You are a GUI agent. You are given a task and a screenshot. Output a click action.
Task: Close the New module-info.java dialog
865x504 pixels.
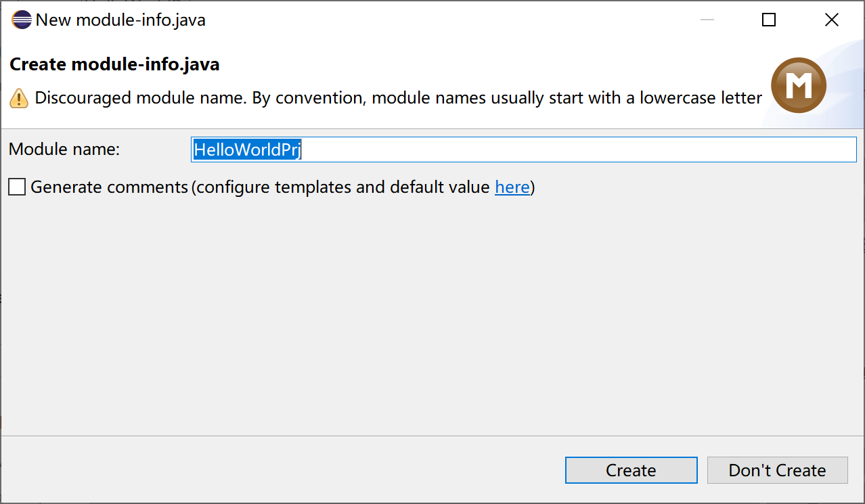pyautogui.click(x=832, y=20)
